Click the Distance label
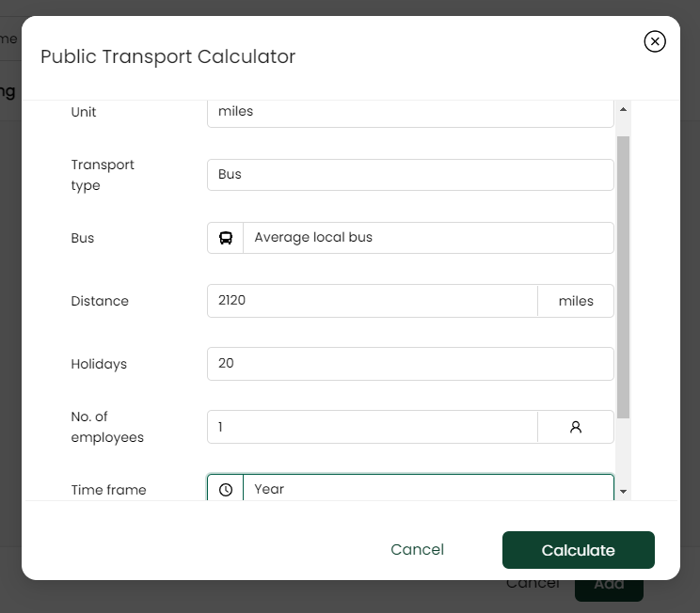This screenshot has height=613, width=700. 100,301
